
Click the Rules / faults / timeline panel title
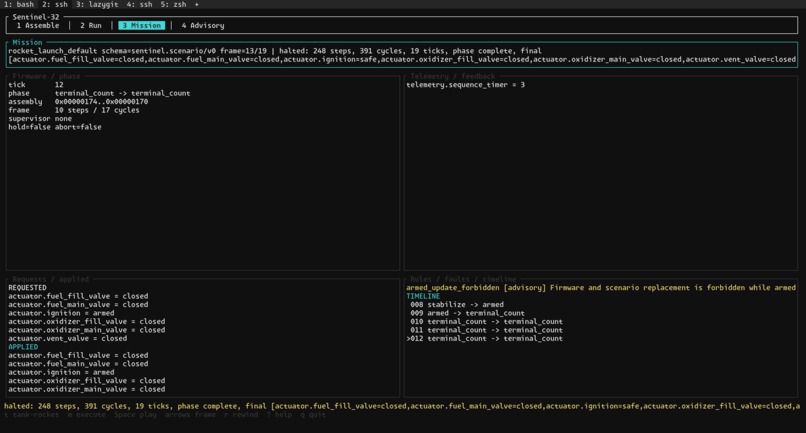tap(463, 279)
